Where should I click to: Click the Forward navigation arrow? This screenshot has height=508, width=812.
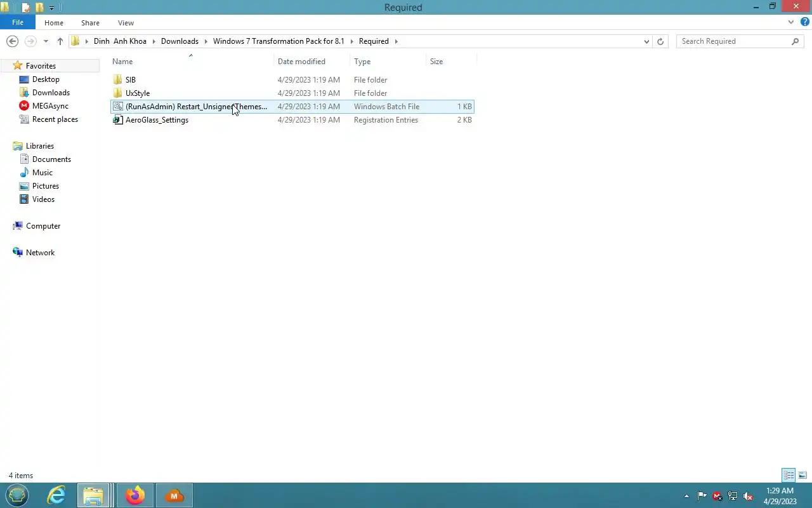click(30, 41)
